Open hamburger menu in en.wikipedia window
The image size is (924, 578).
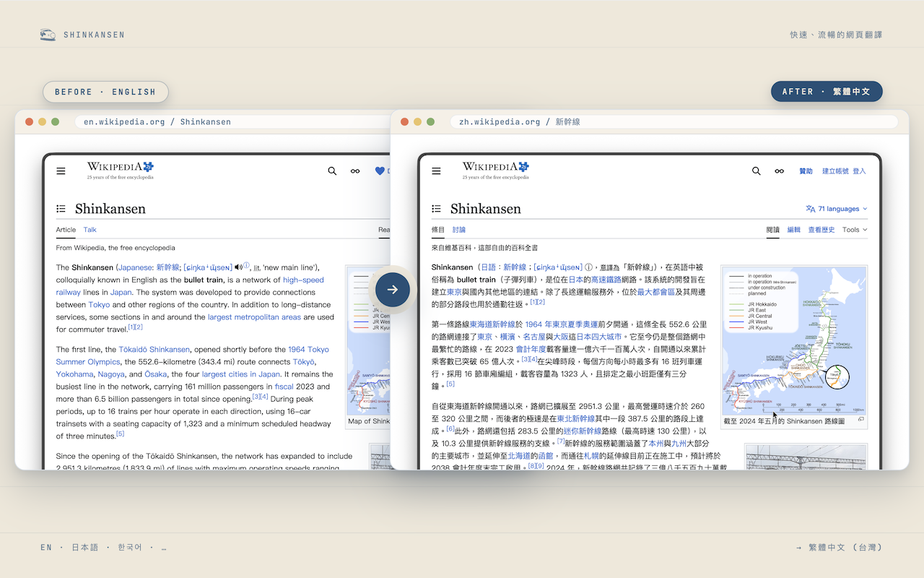pyautogui.click(x=61, y=171)
